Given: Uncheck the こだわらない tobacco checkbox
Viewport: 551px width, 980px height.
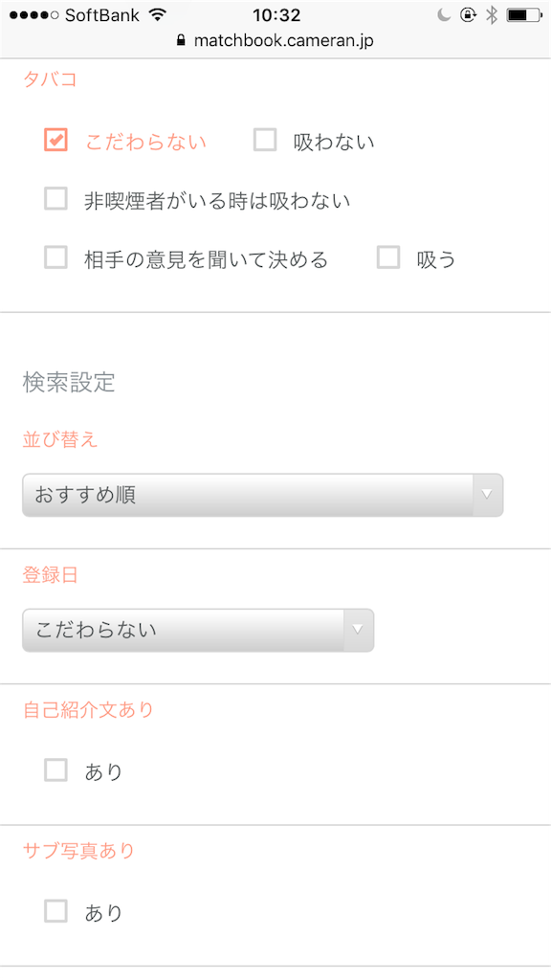Looking at the screenshot, I should pos(55,140).
